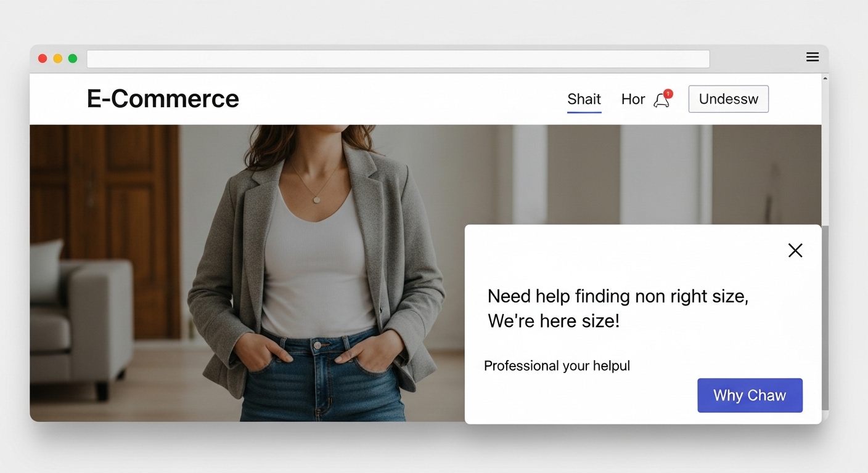
Task: Open the Hor navigation item
Action: tap(633, 100)
